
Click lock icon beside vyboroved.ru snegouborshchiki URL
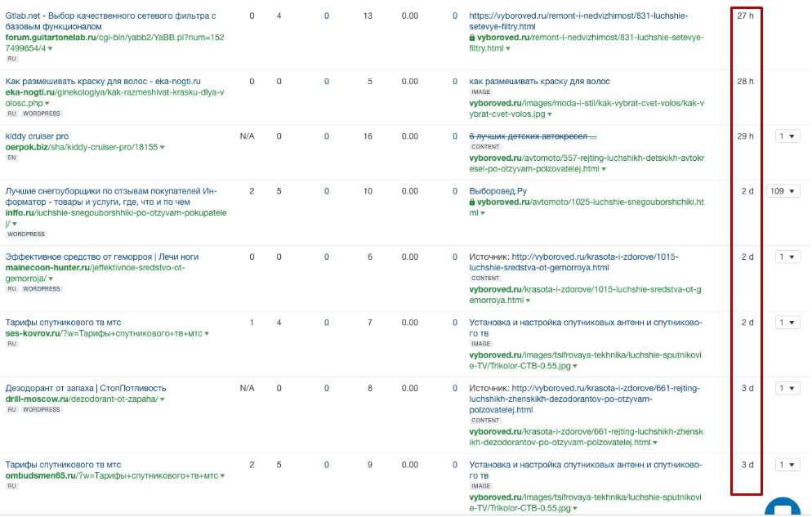point(472,202)
